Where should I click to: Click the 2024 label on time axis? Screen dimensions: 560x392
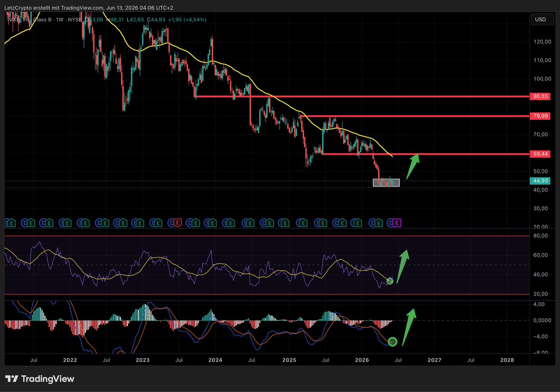pos(215,360)
